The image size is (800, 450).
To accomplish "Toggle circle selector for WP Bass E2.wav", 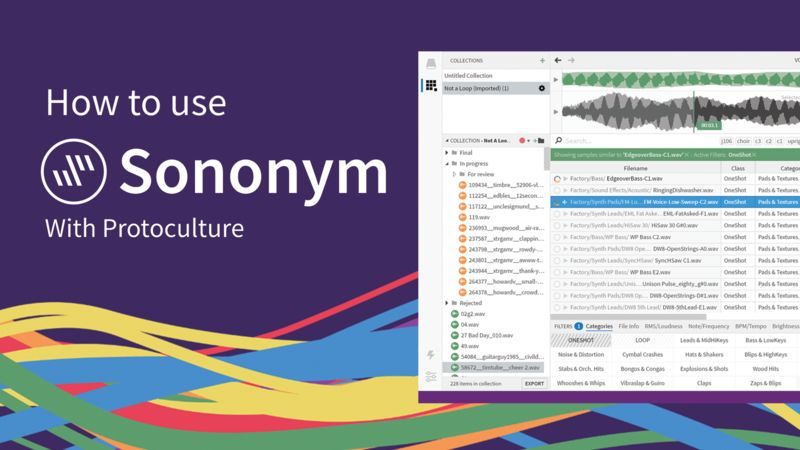I will (557, 272).
